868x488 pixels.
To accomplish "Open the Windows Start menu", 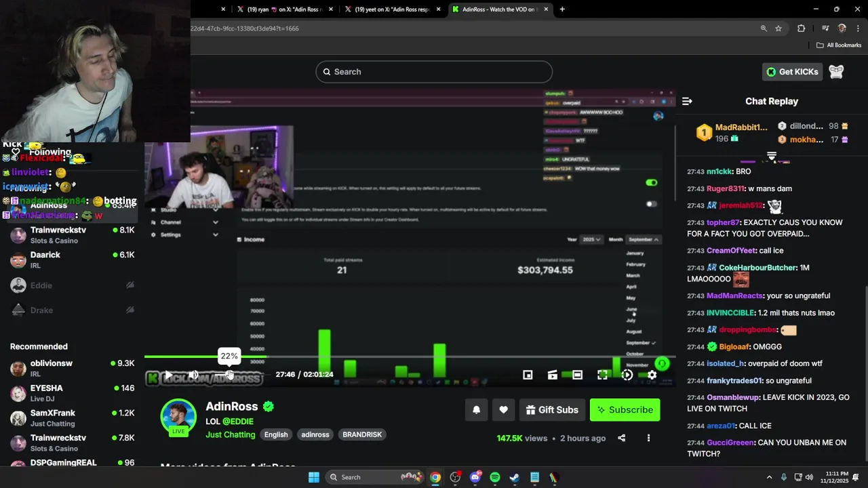I will coord(314,477).
